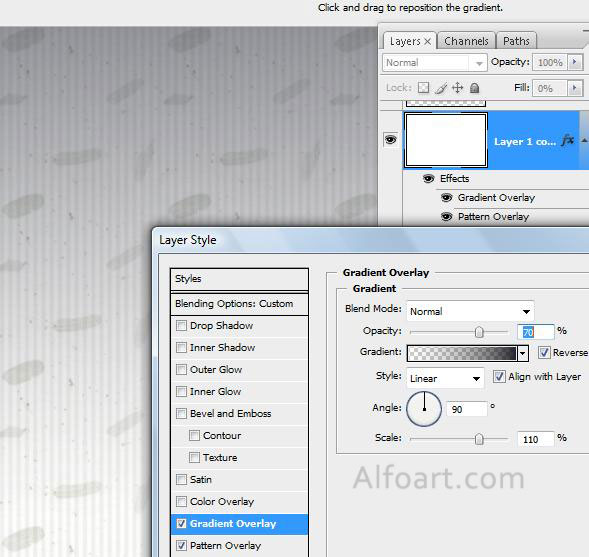Screen dimensions: 589x557
Task: Uncheck the Reverse gradient checkbox
Action: [544, 352]
